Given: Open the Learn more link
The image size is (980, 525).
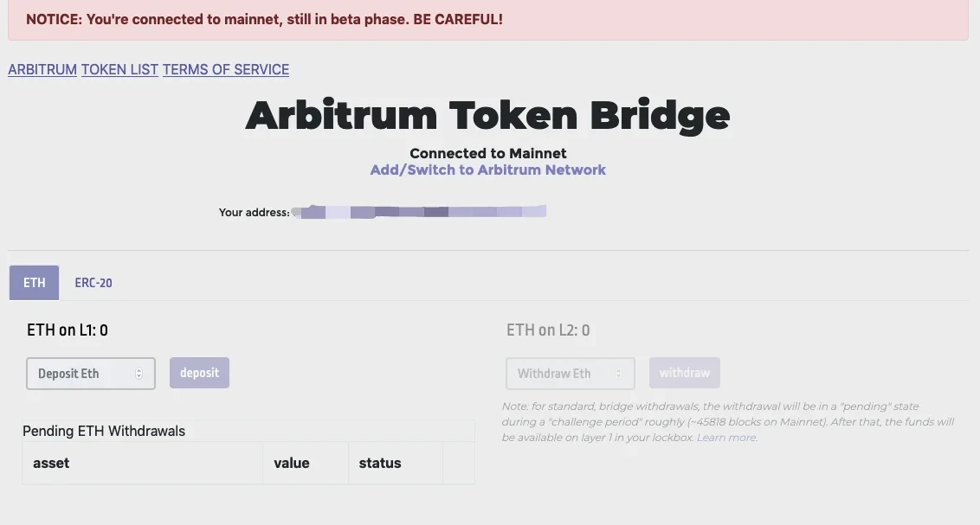Looking at the screenshot, I should [x=727, y=438].
